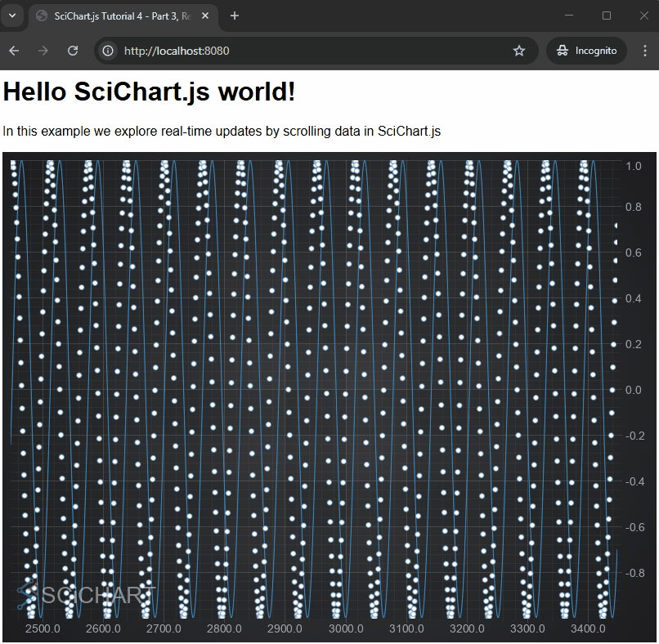Reload the page with refresh icon
This screenshot has height=644, width=659.
73,51
